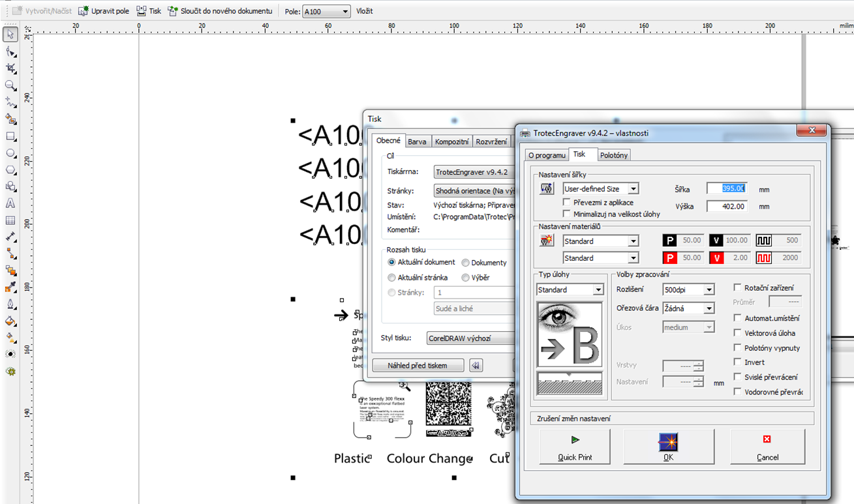Pick the Ellipse tool
Viewport: 854px width, 504px height.
pos(10,153)
